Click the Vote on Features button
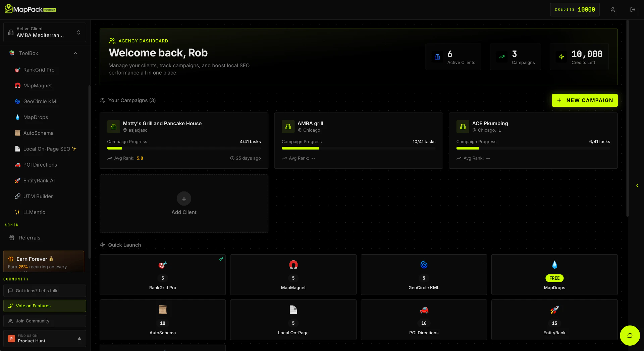Image resolution: width=644 pixels, height=351 pixels. (x=44, y=306)
